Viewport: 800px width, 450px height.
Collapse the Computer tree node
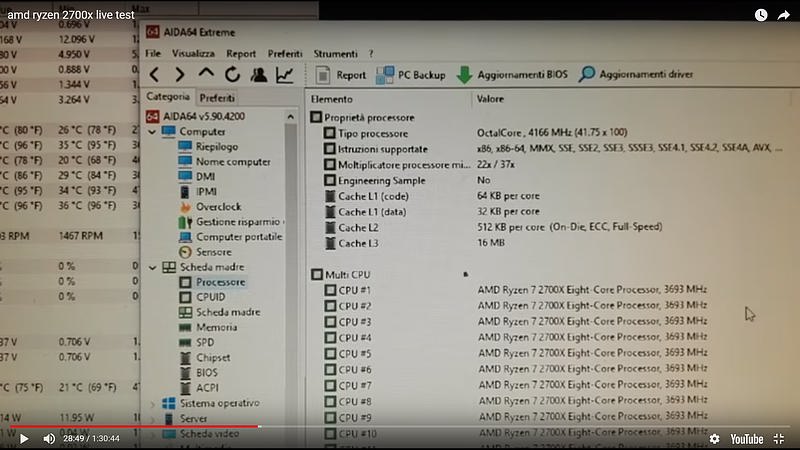(x=152, y=132)
